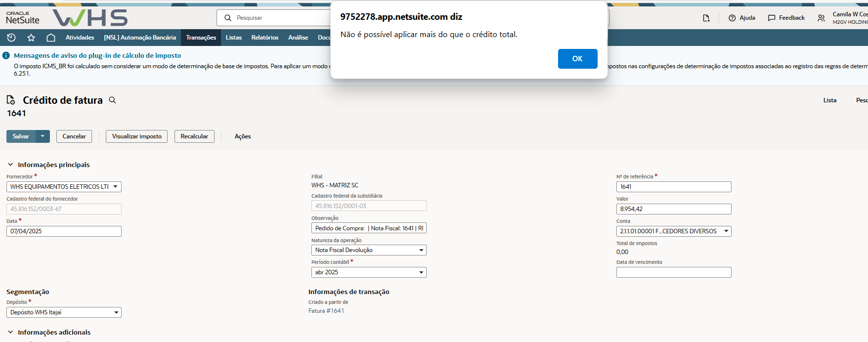The width and height of the screenshot is (868, 342).
Task: Click the Valor input field
Action: (x=673, y=209)
